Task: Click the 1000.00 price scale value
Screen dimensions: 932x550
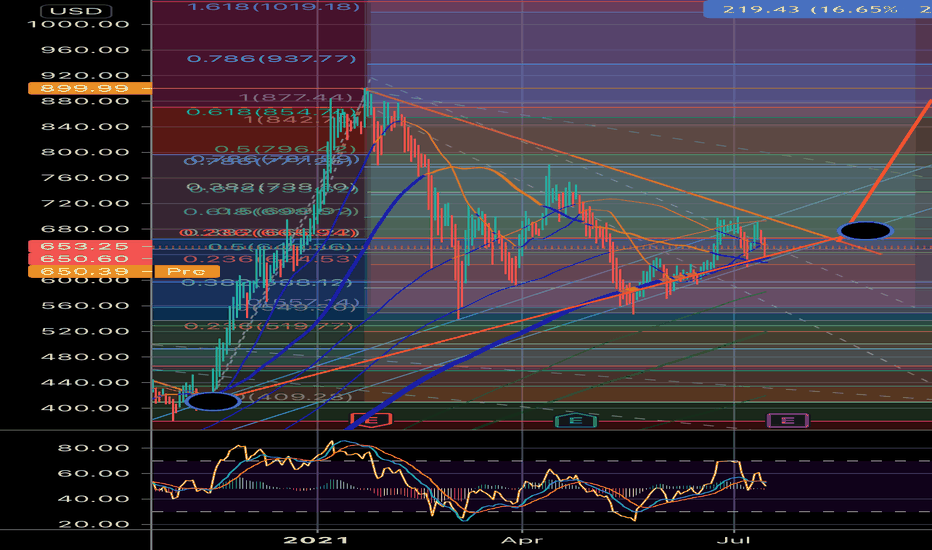Action: (78, 24)
